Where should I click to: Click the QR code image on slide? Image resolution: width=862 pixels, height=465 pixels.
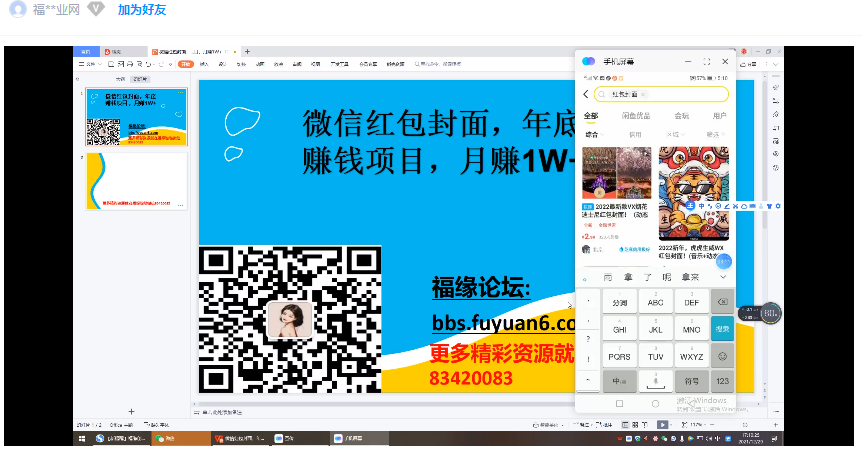(x=290, y=319)
